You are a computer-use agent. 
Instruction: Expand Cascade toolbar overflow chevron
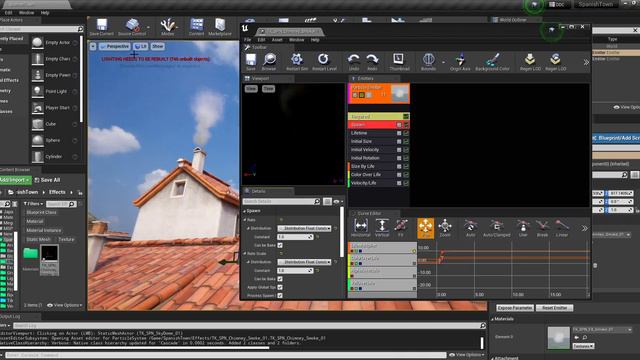[586, 62]
